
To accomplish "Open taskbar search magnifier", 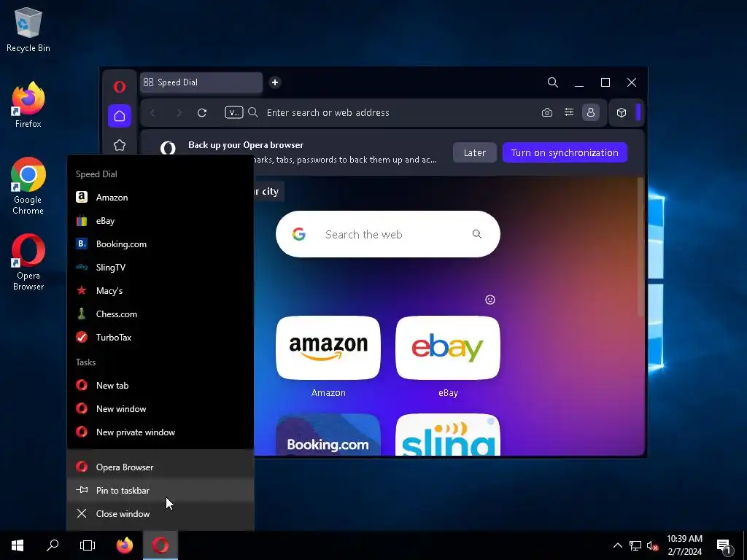I will coord(53,545).
